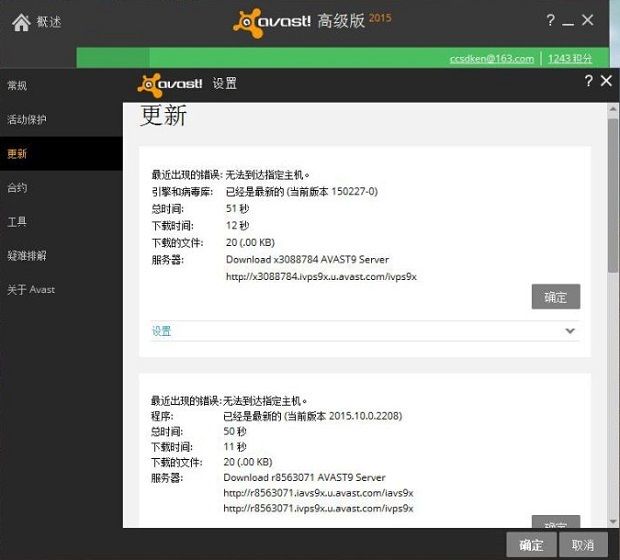The image size is (620, 560).
Task: Select 工具 settings tab
Action: tap(17, 221)
